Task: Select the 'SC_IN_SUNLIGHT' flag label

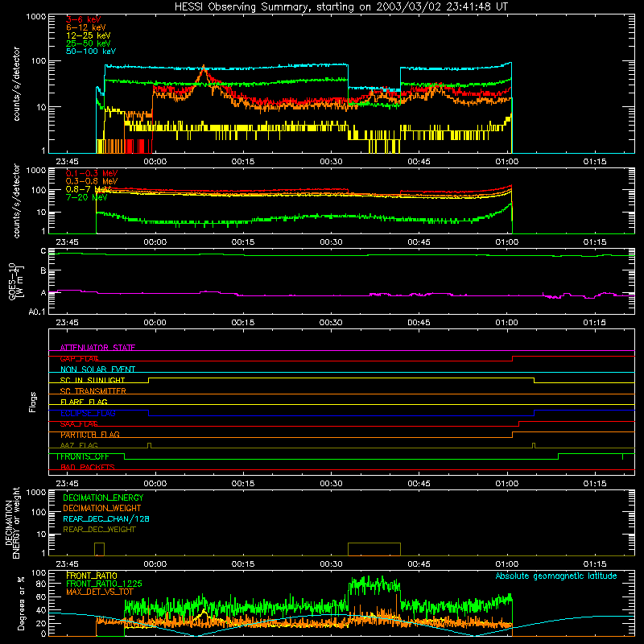Action: (93, 380)
